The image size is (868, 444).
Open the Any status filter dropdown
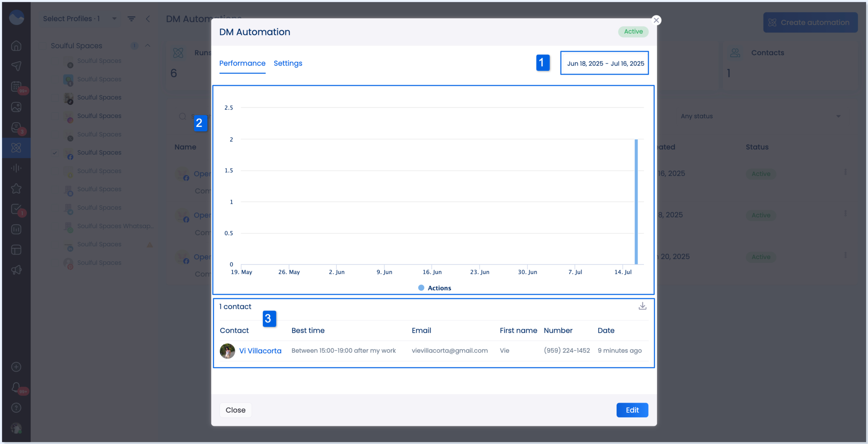[760, 116]
